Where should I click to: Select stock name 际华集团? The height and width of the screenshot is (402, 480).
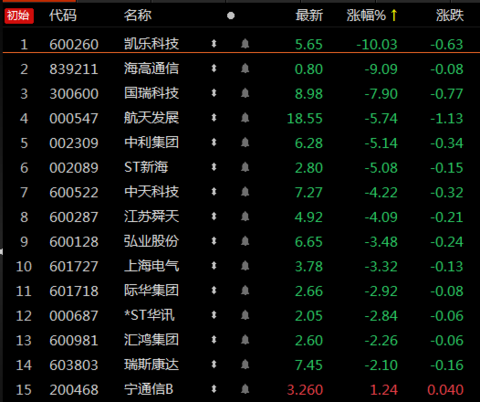[152, 291]
